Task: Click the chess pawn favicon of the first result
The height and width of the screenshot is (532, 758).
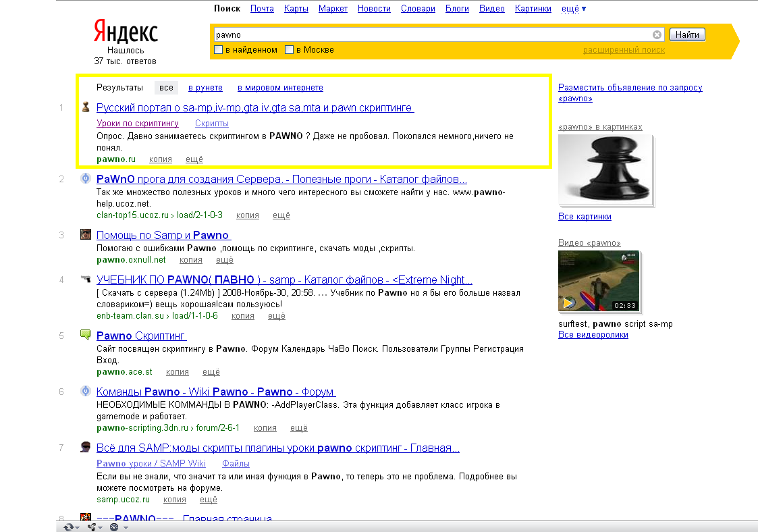Action: point(86,107)
